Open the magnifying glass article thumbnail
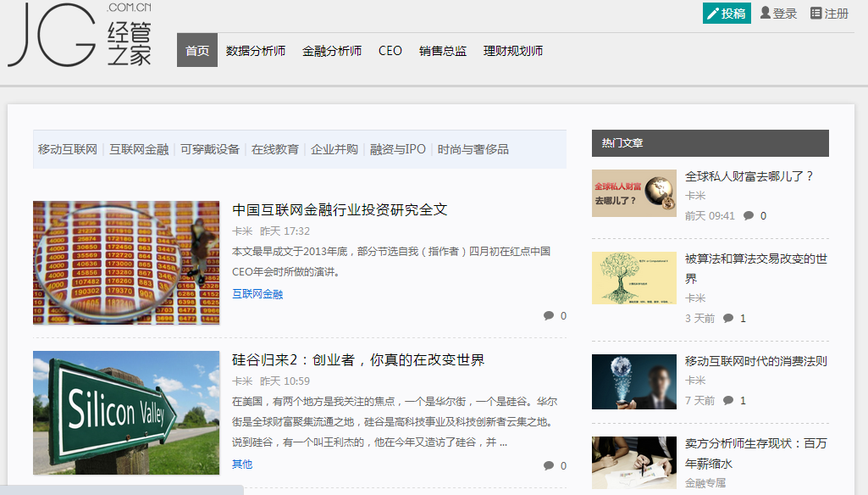Viewport: 868px width, 495px height. (x=126, y=263)
